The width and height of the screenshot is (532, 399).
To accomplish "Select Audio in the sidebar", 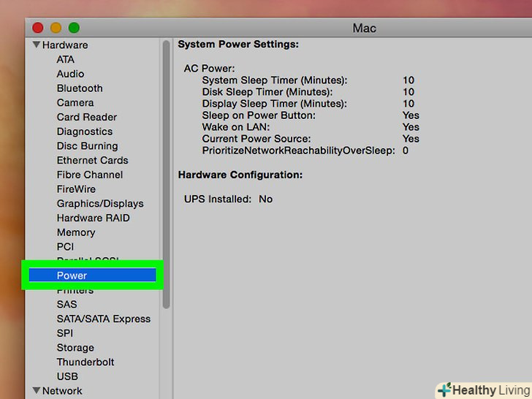I will 70,74.
